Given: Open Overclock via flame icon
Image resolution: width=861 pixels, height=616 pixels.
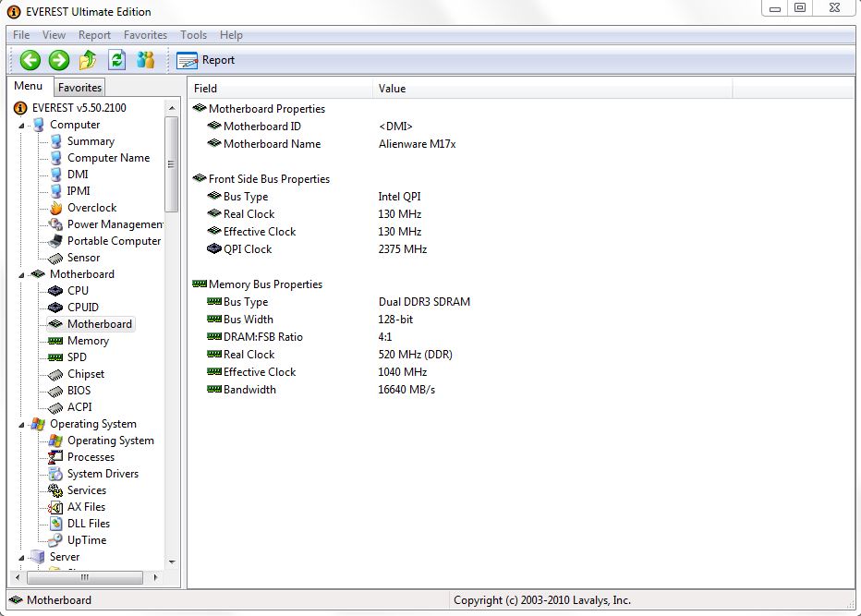Looking at the screenshot, I should pyautogui.click(x=56, y=208).
